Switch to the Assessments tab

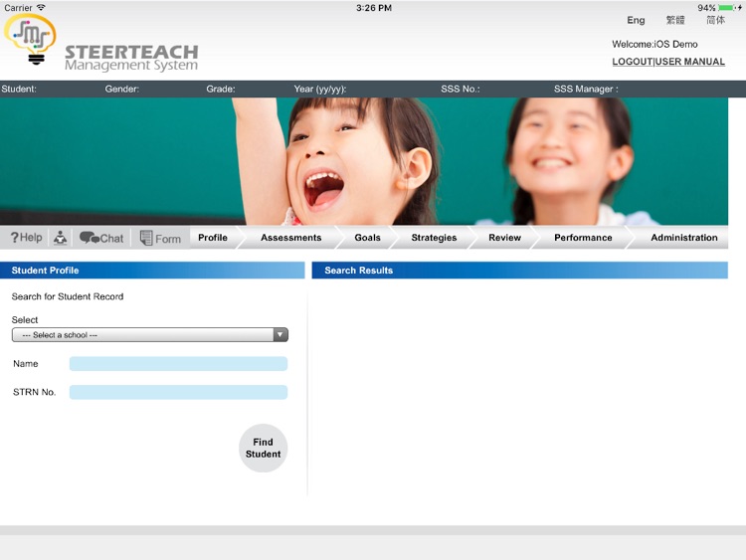[x=290, y=238]
